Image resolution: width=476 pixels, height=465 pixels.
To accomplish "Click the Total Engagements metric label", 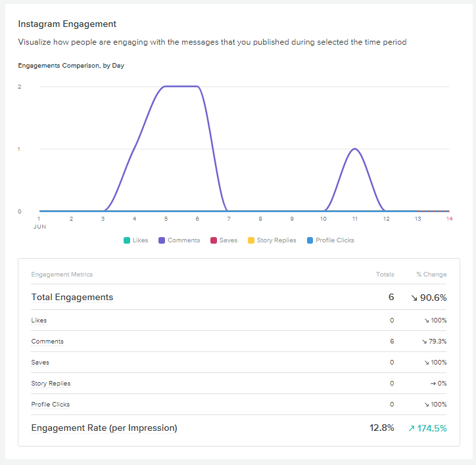I will (x=72, y=298).
